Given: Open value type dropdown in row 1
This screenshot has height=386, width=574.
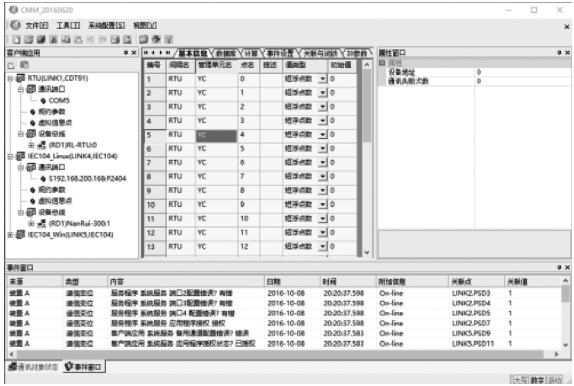Looking at the screenshot, I should click(x=322, y=79).
